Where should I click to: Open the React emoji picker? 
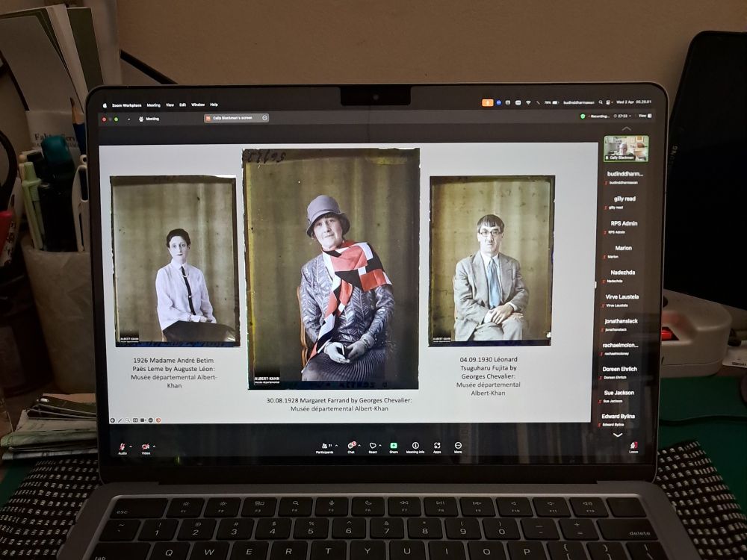click(x=373, y=447)
